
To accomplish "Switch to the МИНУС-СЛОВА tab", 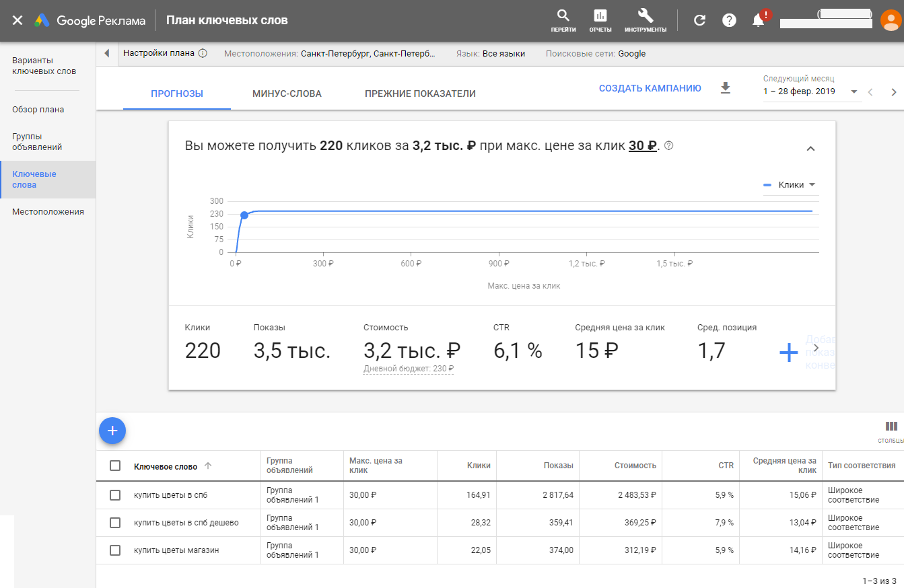I will click(x=287, y=94).
